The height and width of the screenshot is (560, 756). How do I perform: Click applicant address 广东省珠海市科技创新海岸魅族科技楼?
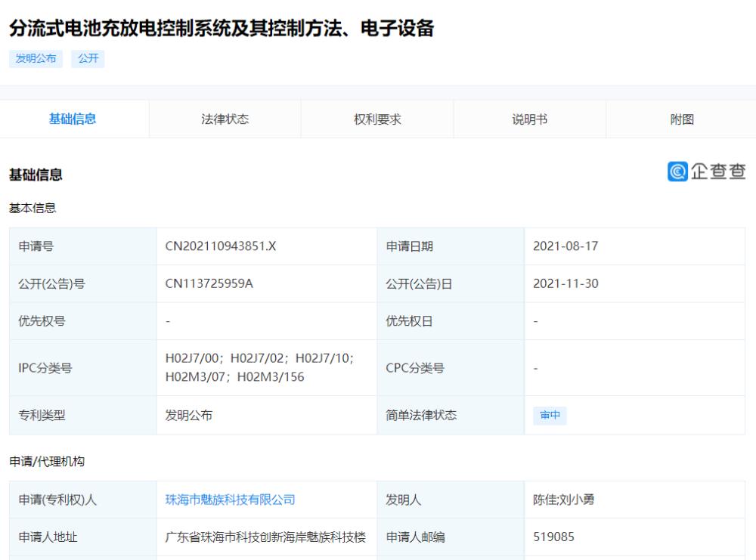point(265,537)
